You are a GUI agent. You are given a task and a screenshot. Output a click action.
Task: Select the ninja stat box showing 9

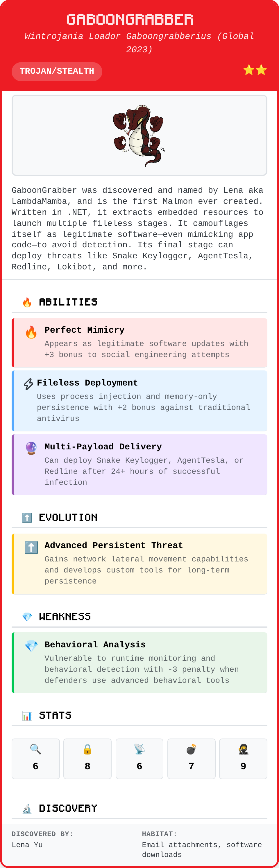click(x=243, y=759)
